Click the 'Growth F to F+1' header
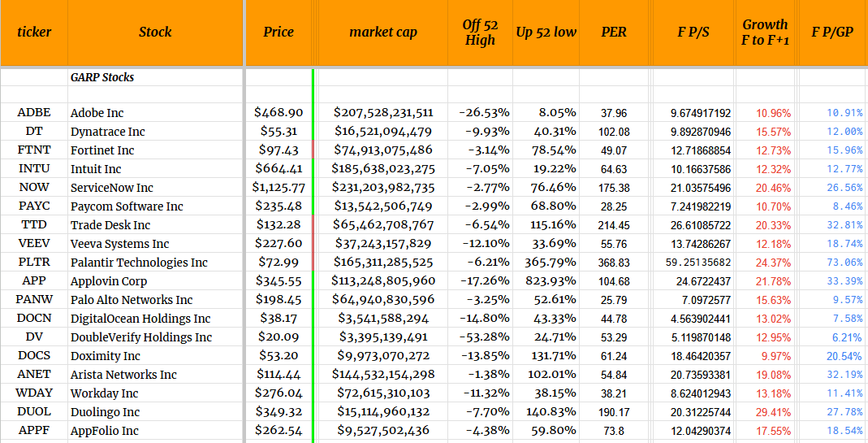 (765, 33)
